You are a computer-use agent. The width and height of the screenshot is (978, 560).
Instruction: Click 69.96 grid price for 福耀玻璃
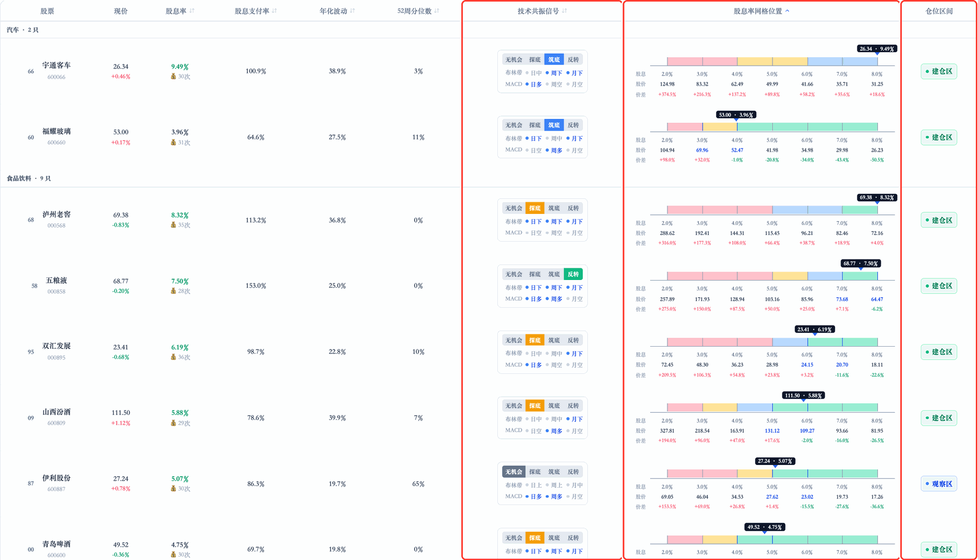click(702, 150)
